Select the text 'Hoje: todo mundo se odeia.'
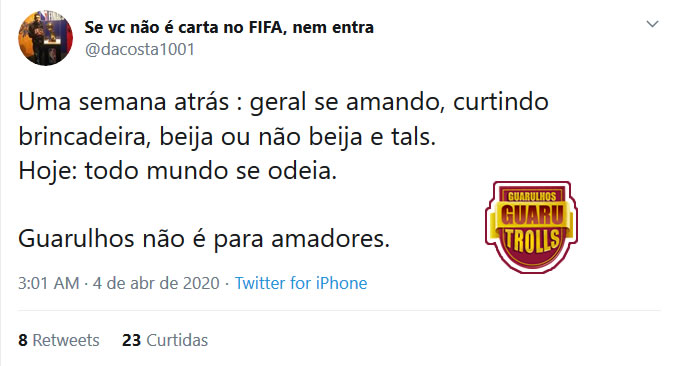The image size is (676, 366). [x=178, y=171]
